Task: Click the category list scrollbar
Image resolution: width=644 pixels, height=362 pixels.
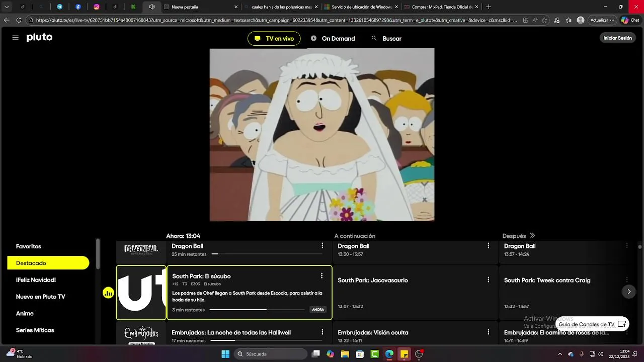Action: pos(98,254)
